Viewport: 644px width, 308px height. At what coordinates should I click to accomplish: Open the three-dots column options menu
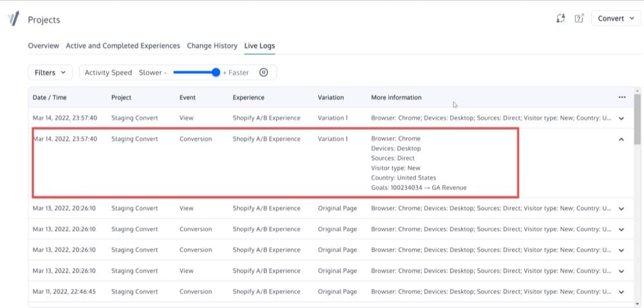621,97
